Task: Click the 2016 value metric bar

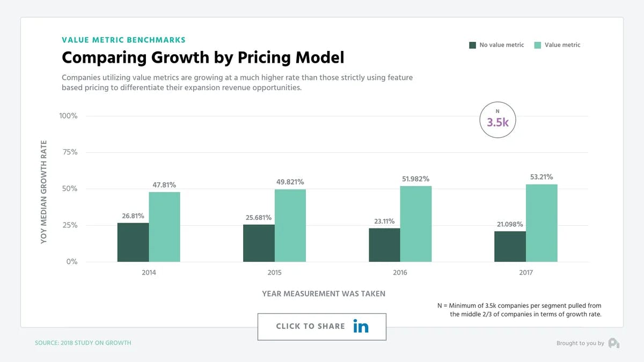Action: tap(416, 224)
